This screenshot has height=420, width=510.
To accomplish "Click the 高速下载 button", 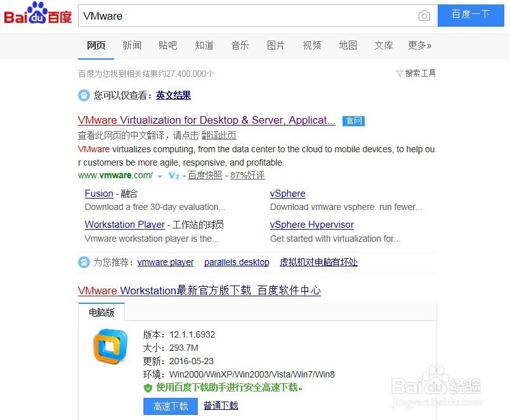I will point(171,406).
